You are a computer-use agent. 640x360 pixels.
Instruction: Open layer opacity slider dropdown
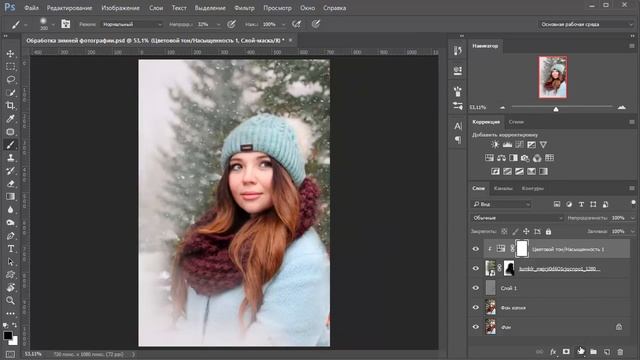[x=633, y=218]
